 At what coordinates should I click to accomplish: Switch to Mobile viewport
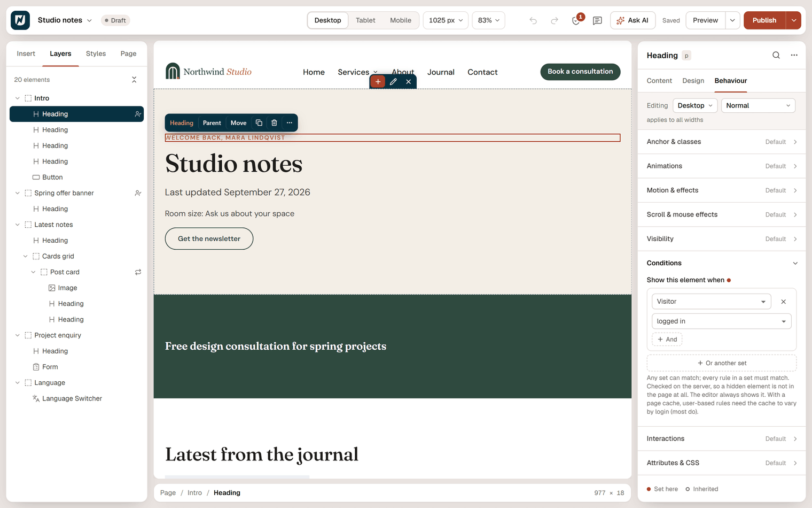click(401, 20)
